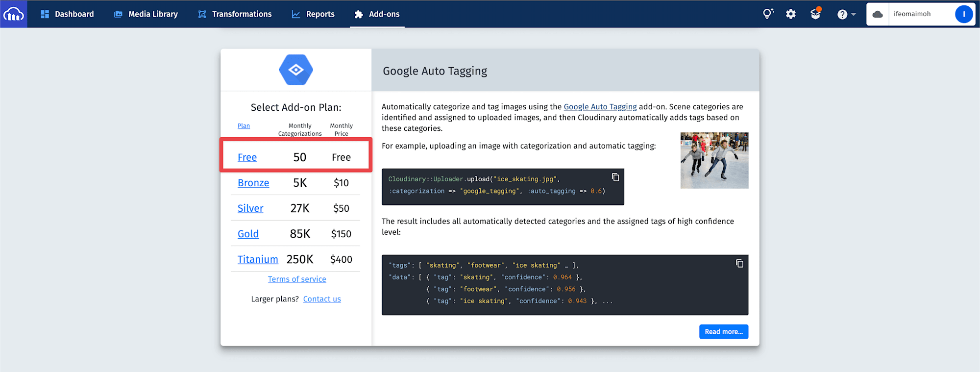The width and height of the screenshot is (980, 372).
Task: Click the Read more... button
Action: (724, 332)
